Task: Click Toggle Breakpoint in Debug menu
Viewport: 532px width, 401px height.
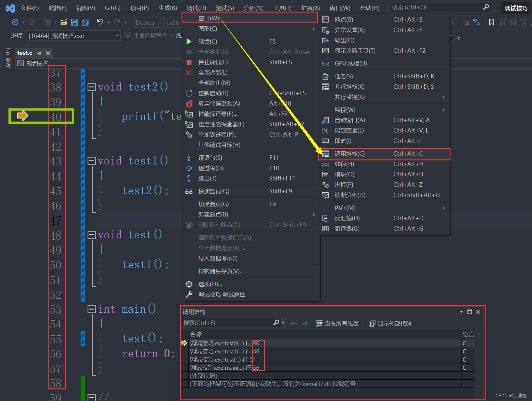Action: [250, 204]
